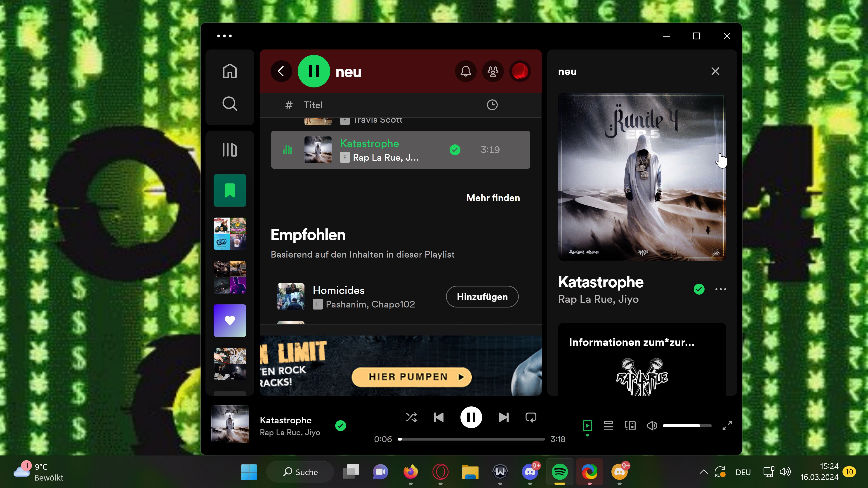Open full screen view icon
Viewport: 868px width, 488px height.
pyautogui.click(x=727, y=425)
